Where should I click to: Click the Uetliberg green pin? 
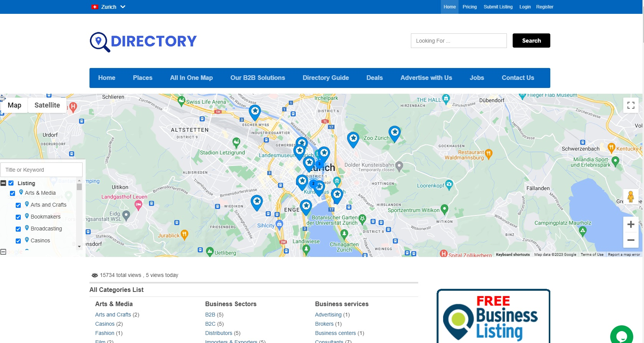coord(210,252)
